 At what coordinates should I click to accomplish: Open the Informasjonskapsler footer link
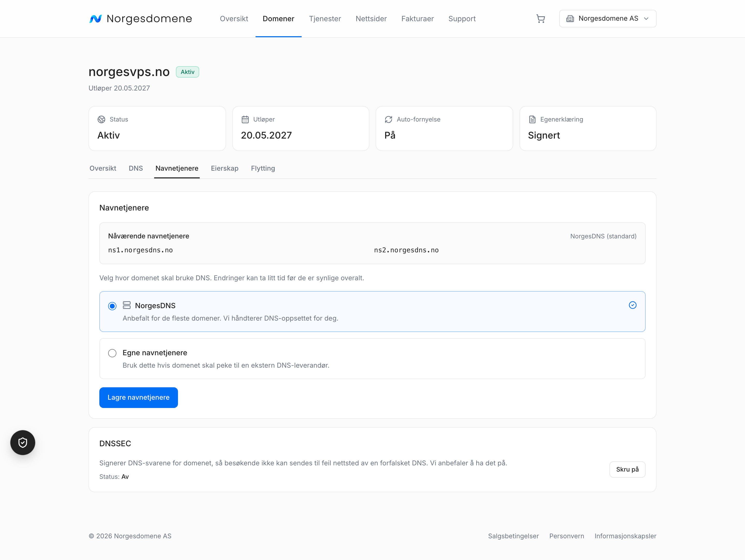625,536
